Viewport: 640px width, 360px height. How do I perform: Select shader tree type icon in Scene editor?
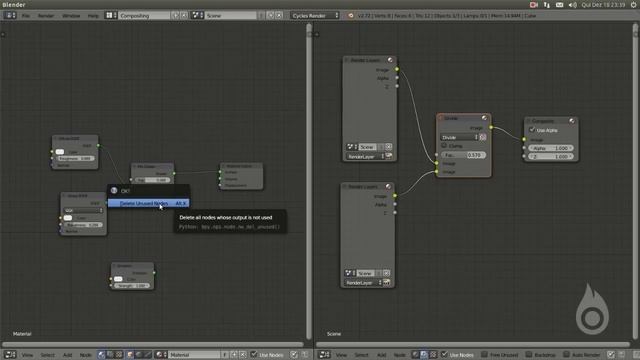pyautogui.click(x=415, y=355)
